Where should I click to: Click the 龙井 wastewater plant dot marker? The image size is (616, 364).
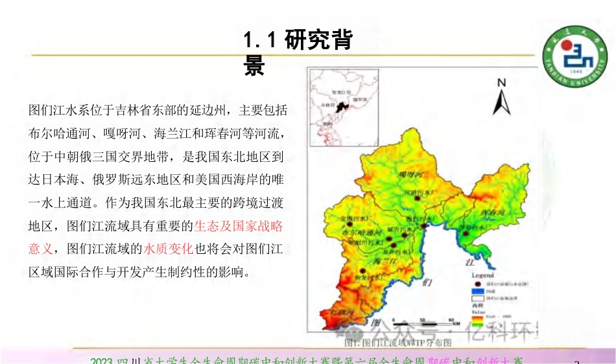[394, 245]
